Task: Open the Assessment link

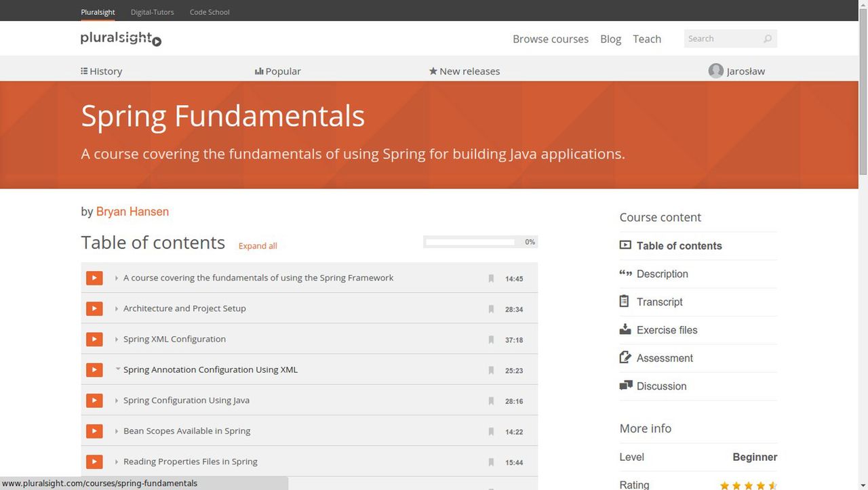Action: tap(665, 358)
